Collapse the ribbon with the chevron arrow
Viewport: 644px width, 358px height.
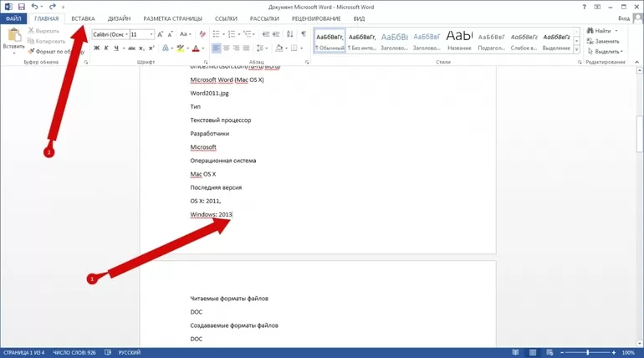637,62
